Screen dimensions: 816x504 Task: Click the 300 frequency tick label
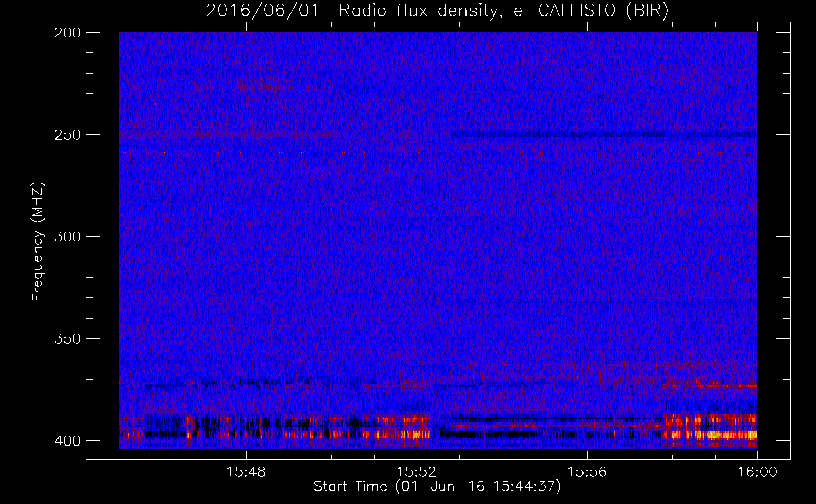(x=67, y=237)
